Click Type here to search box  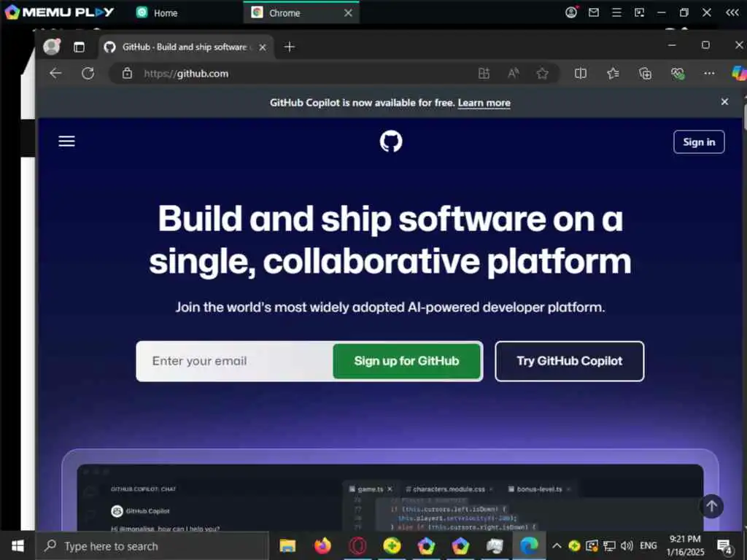(152, 545)
